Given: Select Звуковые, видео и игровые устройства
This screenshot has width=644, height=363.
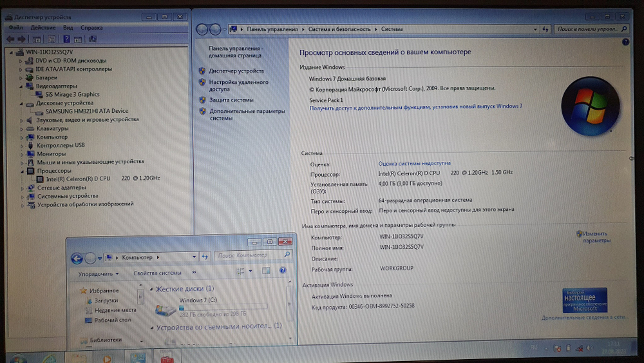Looking at the screenshot, I should 88,120.
